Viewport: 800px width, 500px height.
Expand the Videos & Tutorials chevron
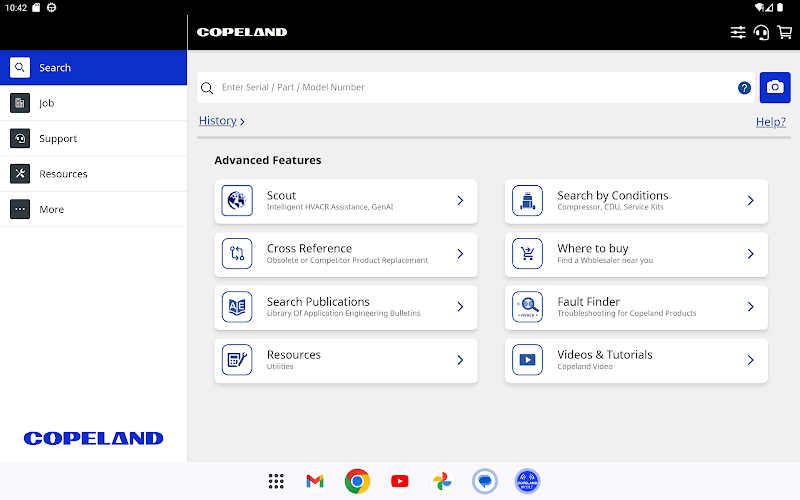click(x=751, y=360)
